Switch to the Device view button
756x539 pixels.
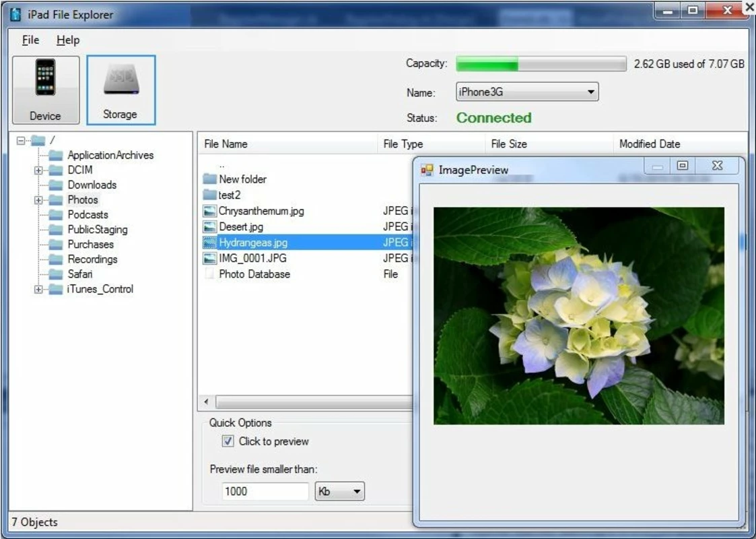[46, 90]
